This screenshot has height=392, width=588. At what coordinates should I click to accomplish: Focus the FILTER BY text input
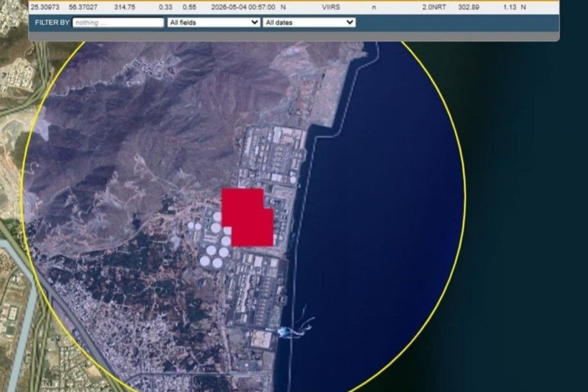[118, 22]
